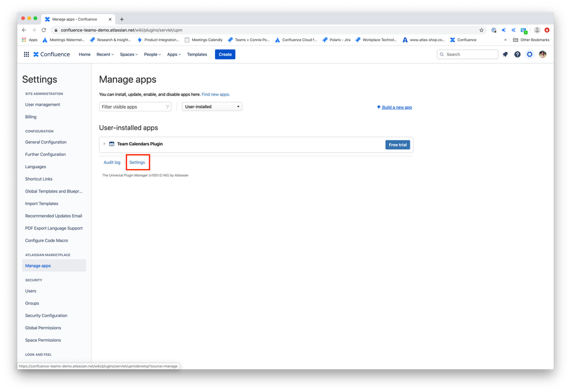The image size is (571, 392).
Task: Open Further Configuration in sidebar
Action: (46, 155)
